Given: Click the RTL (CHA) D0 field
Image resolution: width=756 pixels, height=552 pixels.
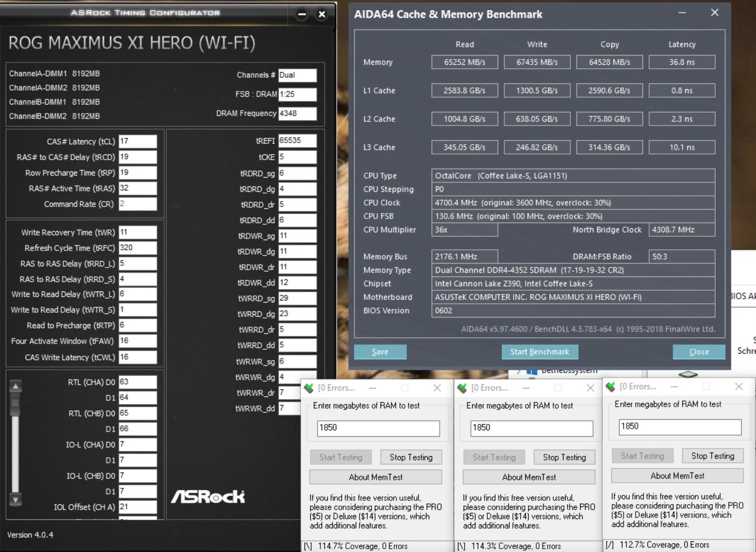Looking at the screenshot, I should click(137, 382).
